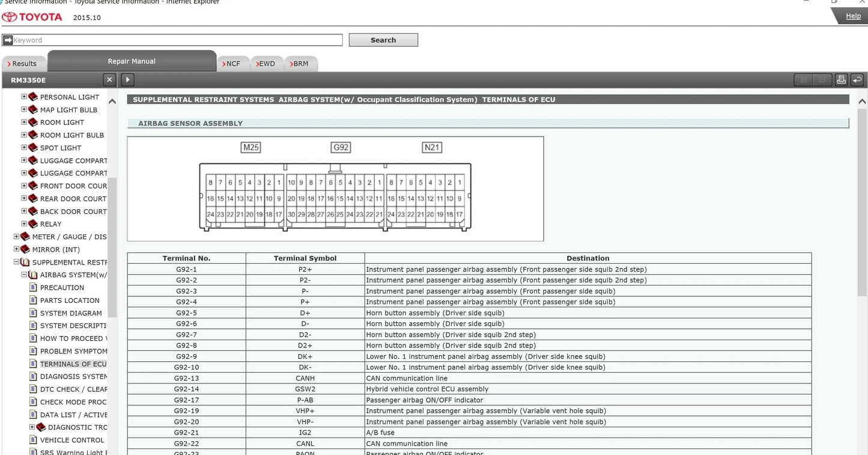Click the open book icon for SUPPLEMENTAL RESTRAINT
Screen dimensions: 868x455
(25, 262)
